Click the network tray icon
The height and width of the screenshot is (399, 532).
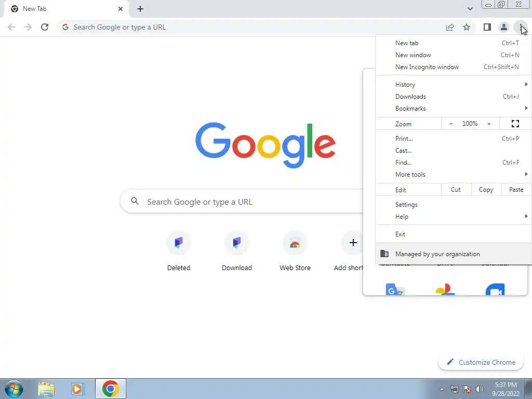pos(454,389)
